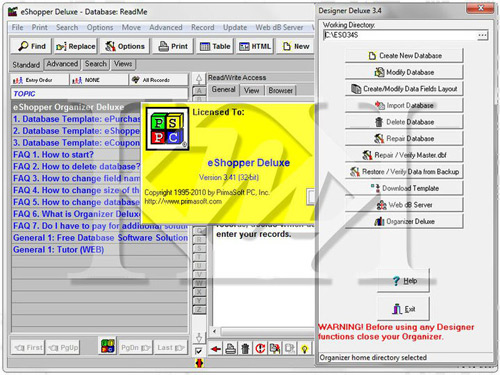Open the Working Directory browse button
The width and height of the screenshot is (500, 375).
coord(482,35)
